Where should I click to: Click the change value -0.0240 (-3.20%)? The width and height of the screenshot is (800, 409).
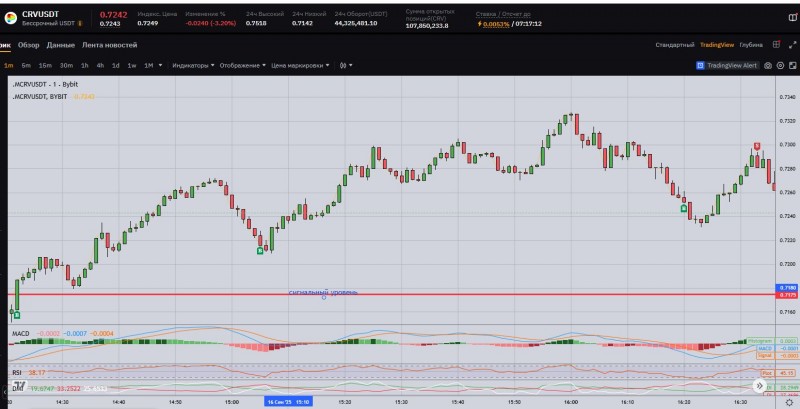(211, 23)
